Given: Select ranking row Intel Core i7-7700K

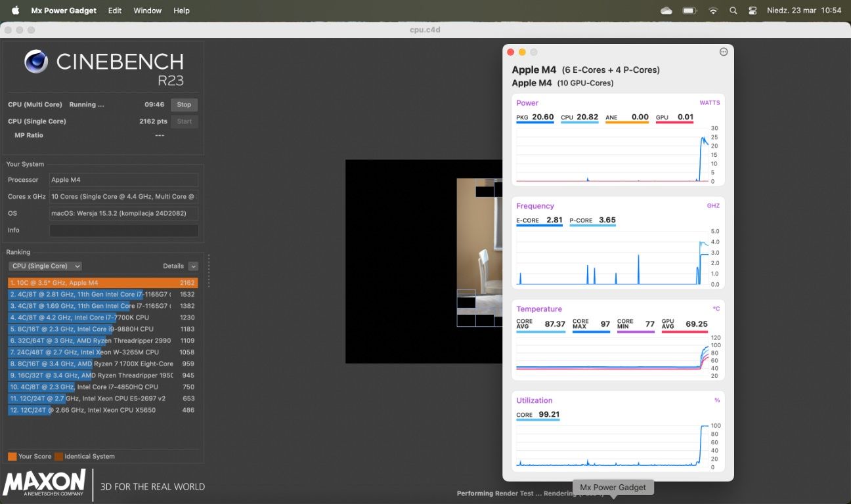Looking at the screenshot, I should (103, 318).
